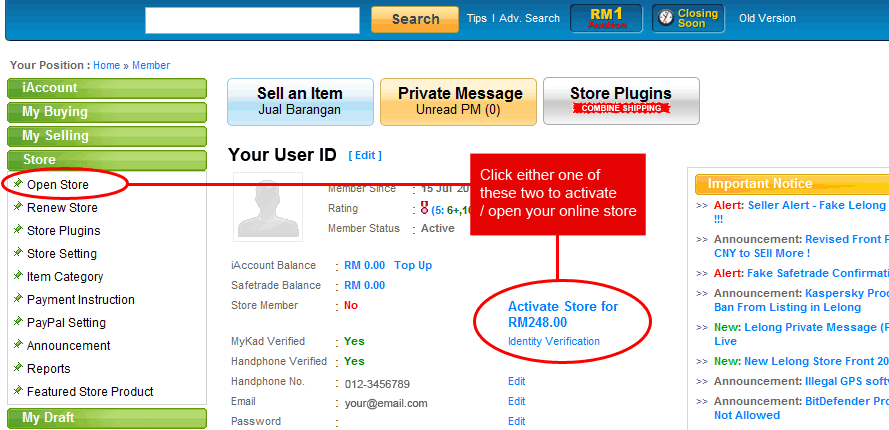Click the rating medal icon

424,209
